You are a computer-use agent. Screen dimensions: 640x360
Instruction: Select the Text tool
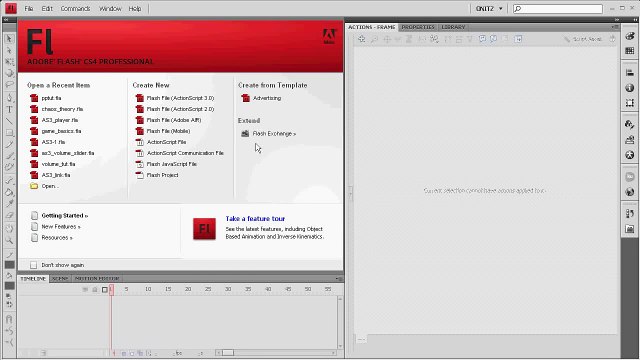coord(9,109)
